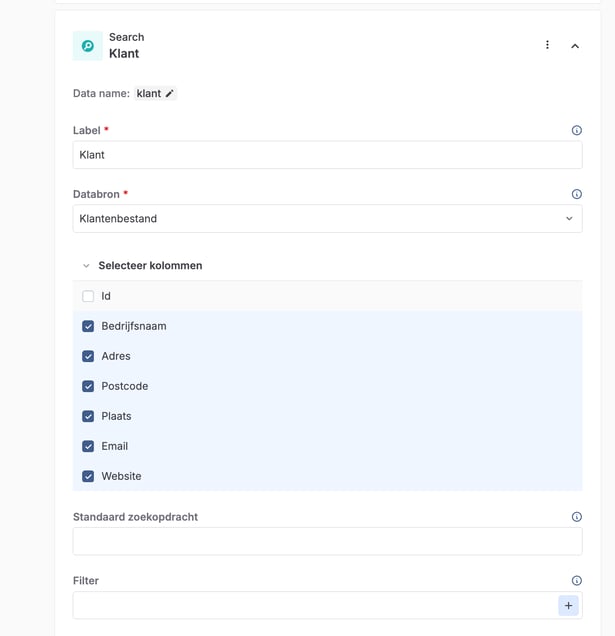The width and height of the screenshot is (615, 636).
Task: Edit the data name pencil icon
Action: [x=170, y=94]
